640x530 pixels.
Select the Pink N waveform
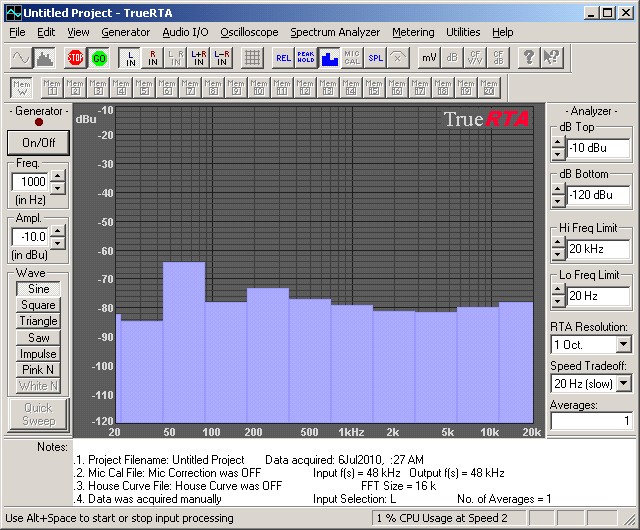coord(38,370)
